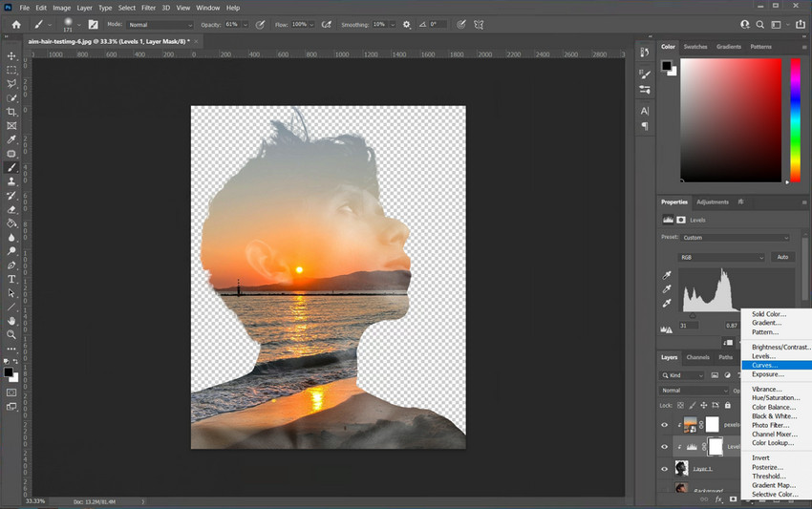Select the Pen tool
The image size is (812, 509).
coord(11,265)
